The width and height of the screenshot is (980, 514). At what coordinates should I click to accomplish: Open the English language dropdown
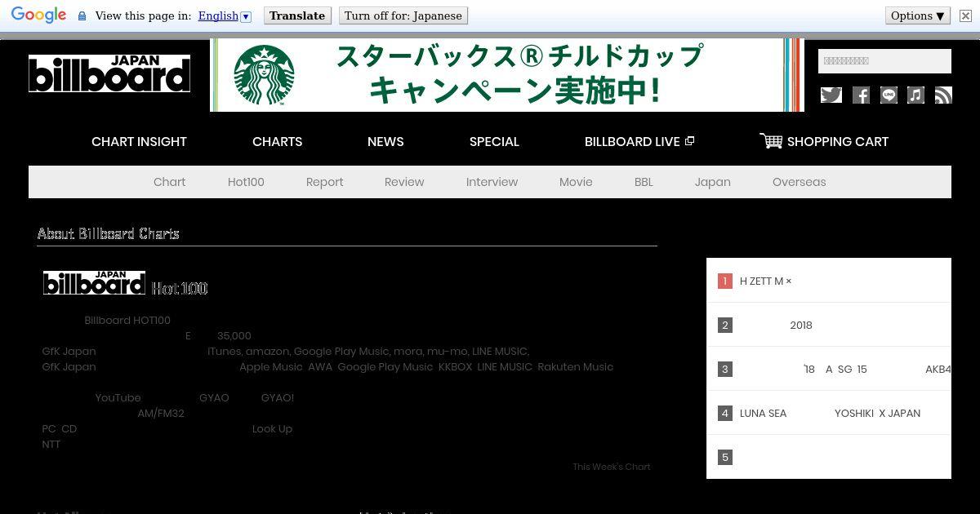(x=225, y=16)
